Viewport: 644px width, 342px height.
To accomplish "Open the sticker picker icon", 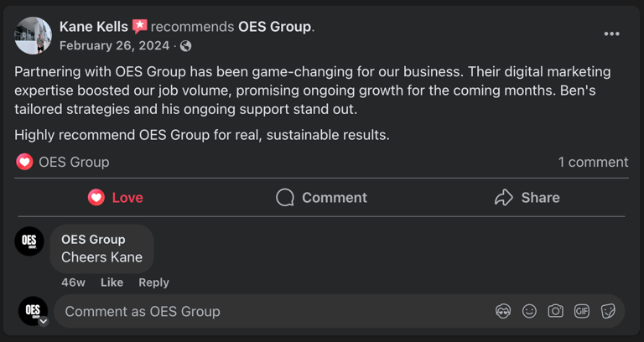I will coord(608,311).
